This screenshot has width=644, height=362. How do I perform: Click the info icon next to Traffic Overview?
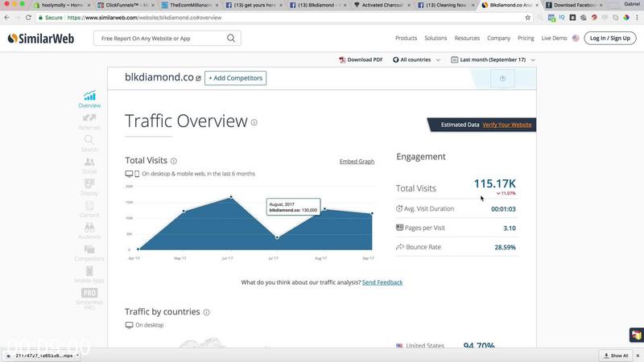(x=254, y=122)
